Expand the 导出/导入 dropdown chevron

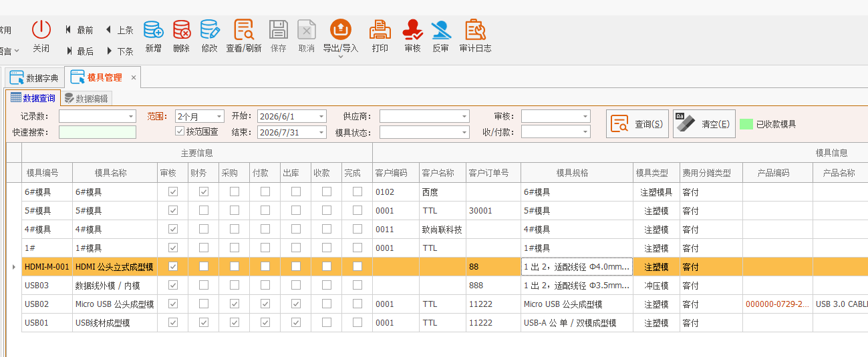point(341,57)
